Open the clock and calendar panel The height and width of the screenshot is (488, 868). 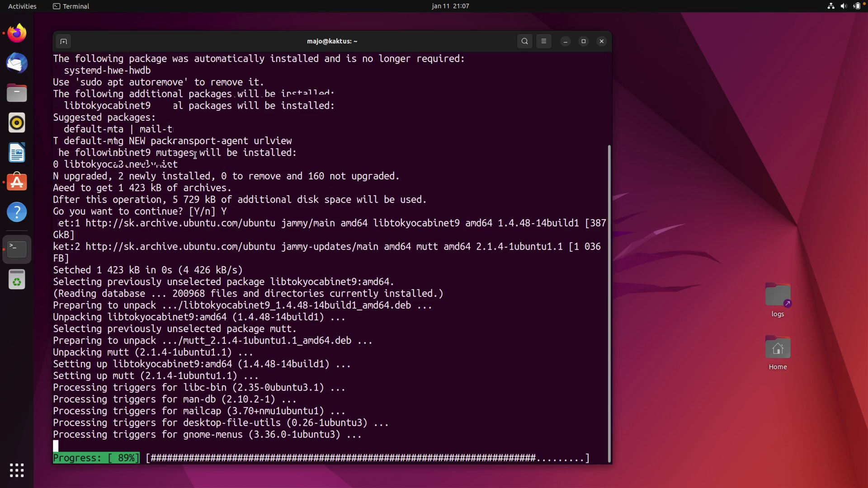pyautogui.click(x=450, y=6)
